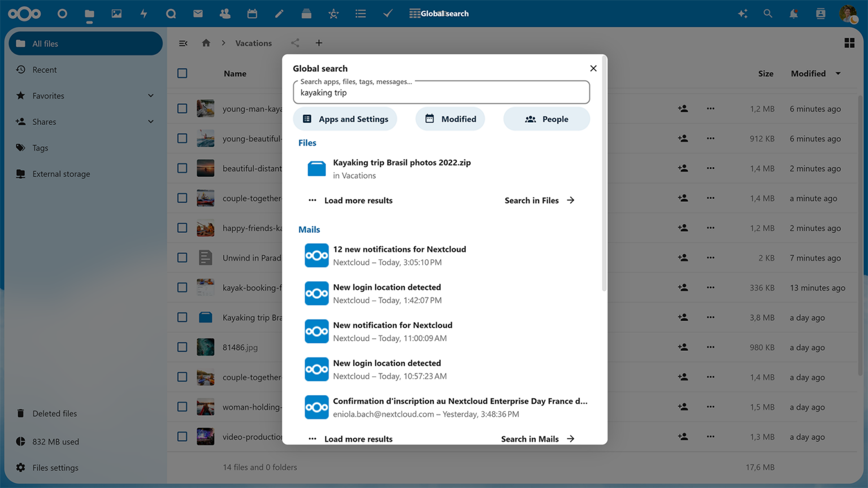Open the Contacts app icon
The image size is (868, 488).
(x=225, y=14)
